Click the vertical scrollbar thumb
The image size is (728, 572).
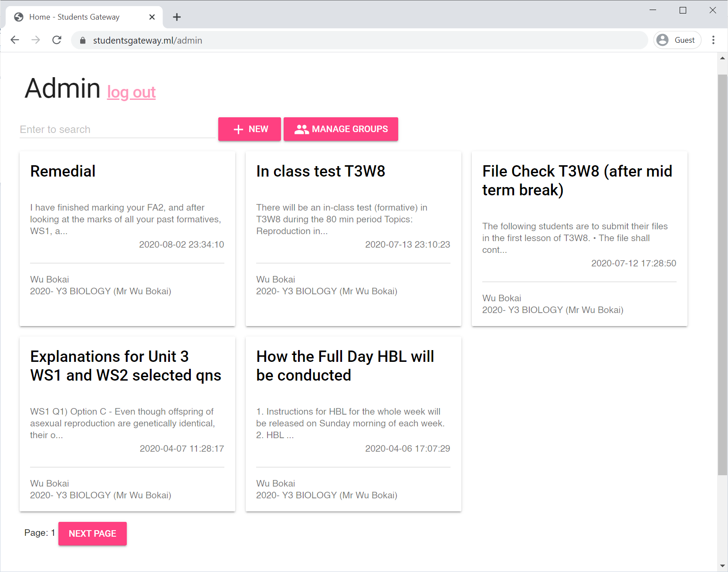coord(723,275)
